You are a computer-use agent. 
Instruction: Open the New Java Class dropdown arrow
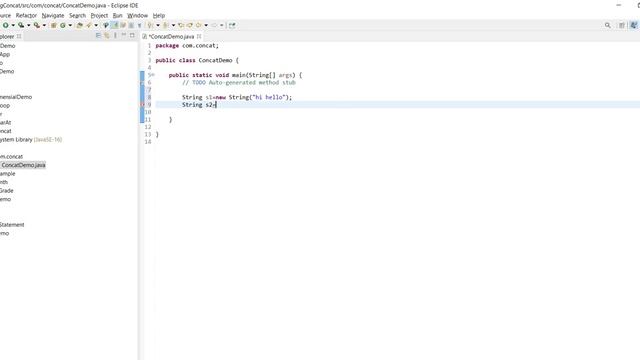(70, 25)
